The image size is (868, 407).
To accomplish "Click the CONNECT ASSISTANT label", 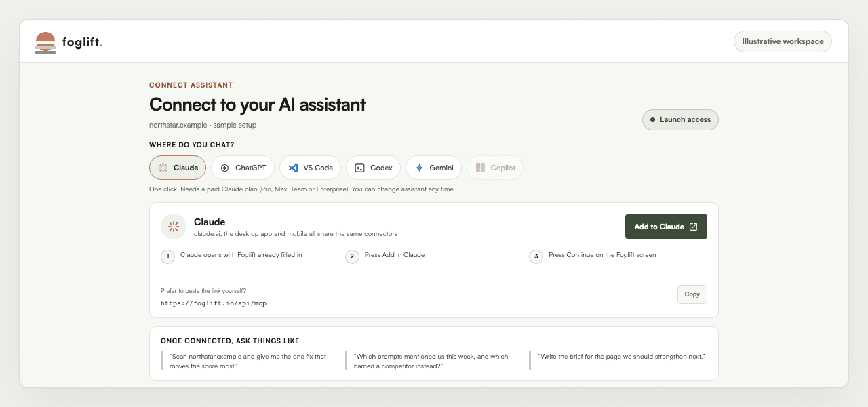I will (191, 85).
